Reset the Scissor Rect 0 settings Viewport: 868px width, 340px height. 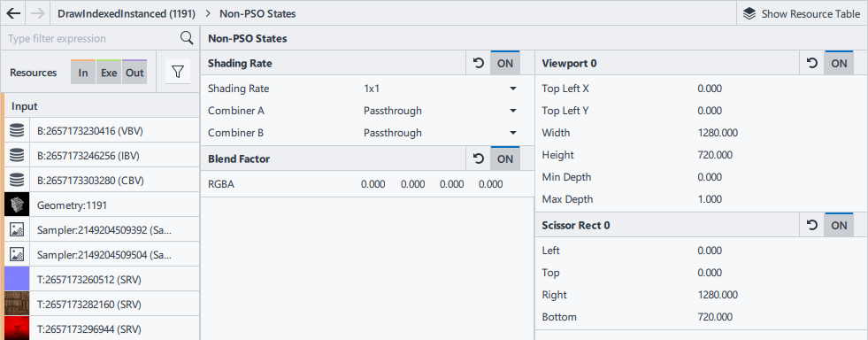(812, 226)
